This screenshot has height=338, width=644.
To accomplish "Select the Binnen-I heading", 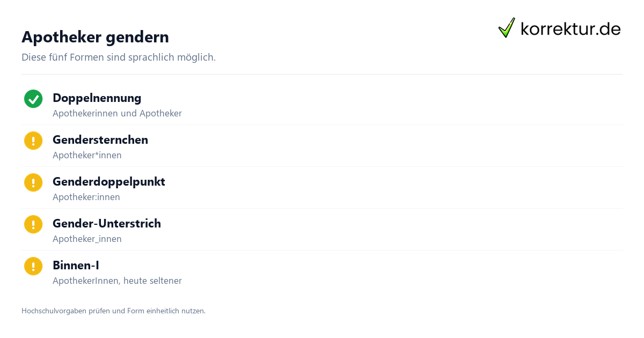I will (x=76, y=265).
